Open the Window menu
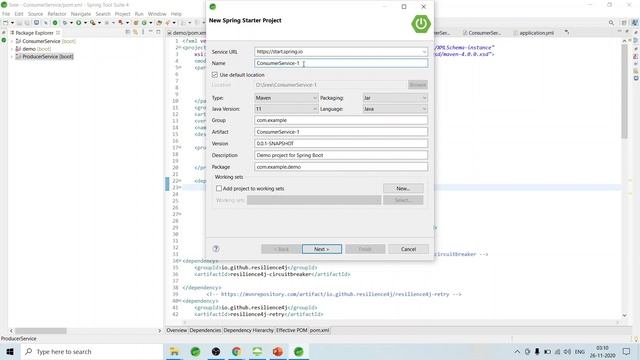This screenshot has height=360, width=640. click(x=157, y=14)
